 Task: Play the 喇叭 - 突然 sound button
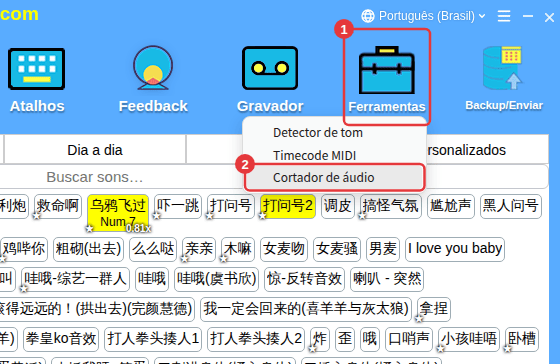(x=387, y=279)
